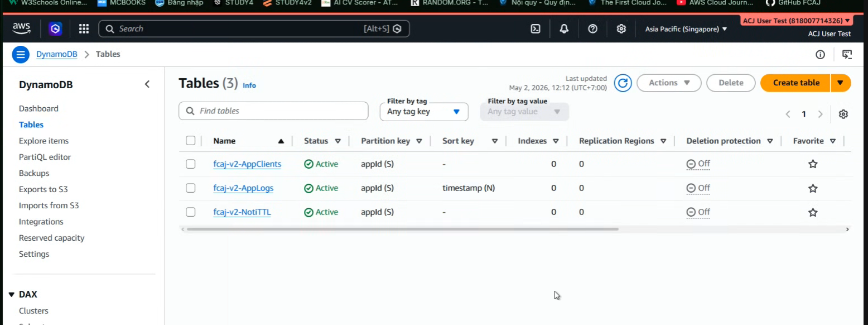Open the AWS home logo
The height and width of the screenshot is (325, 868).
point(22,28)
